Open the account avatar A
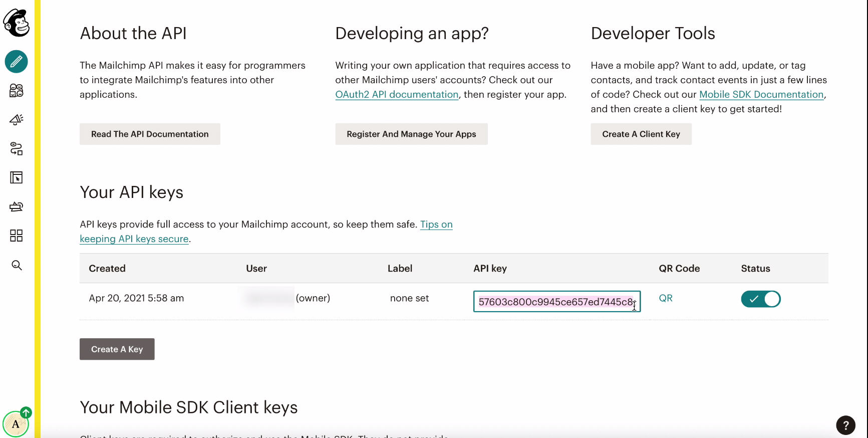The width and height of the screenshot is (868, 438). click(x=16, y=424)
